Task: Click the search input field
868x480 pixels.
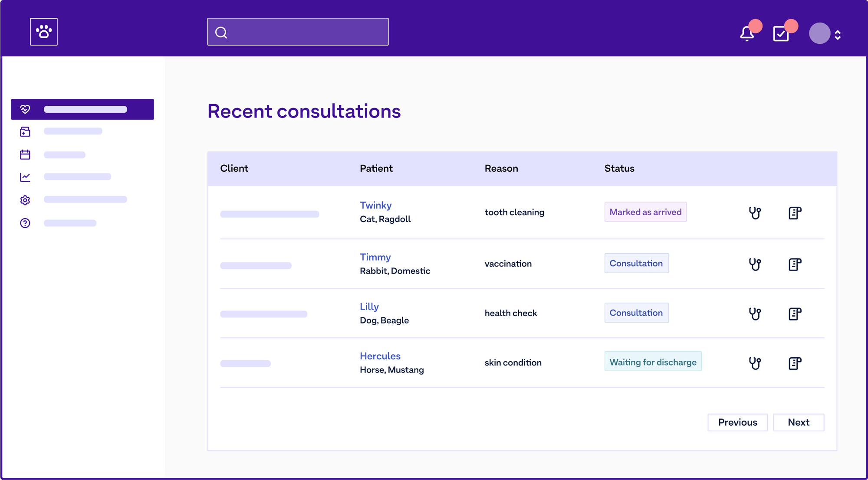Action: click(297, 31)
